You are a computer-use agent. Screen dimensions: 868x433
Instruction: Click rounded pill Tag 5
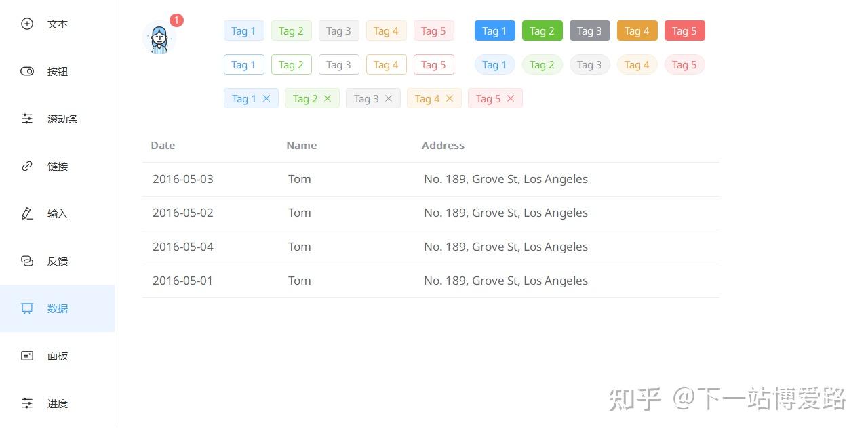tap(685, 64)
